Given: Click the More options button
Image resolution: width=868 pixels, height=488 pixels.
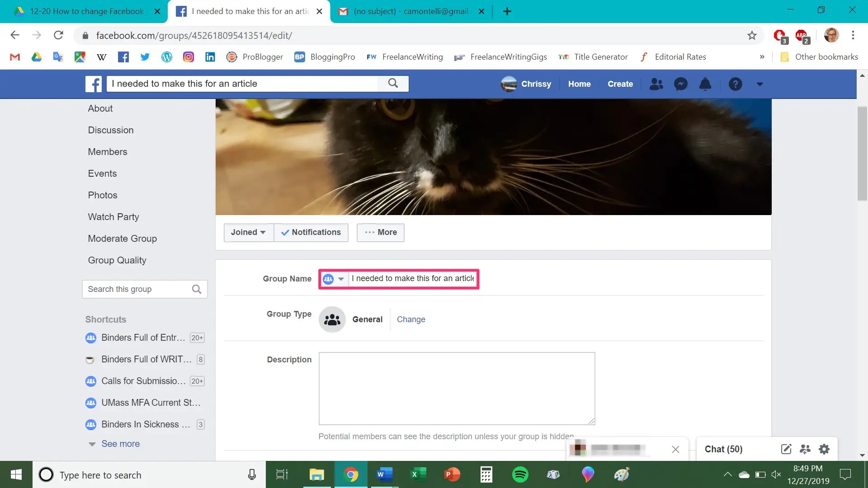Looking at the screenshot, I should [x=380, y=232].
